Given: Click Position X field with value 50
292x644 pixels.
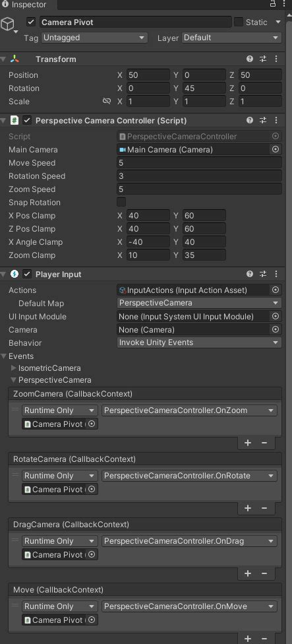Looking at the screenshot, I should pos(148,75).
